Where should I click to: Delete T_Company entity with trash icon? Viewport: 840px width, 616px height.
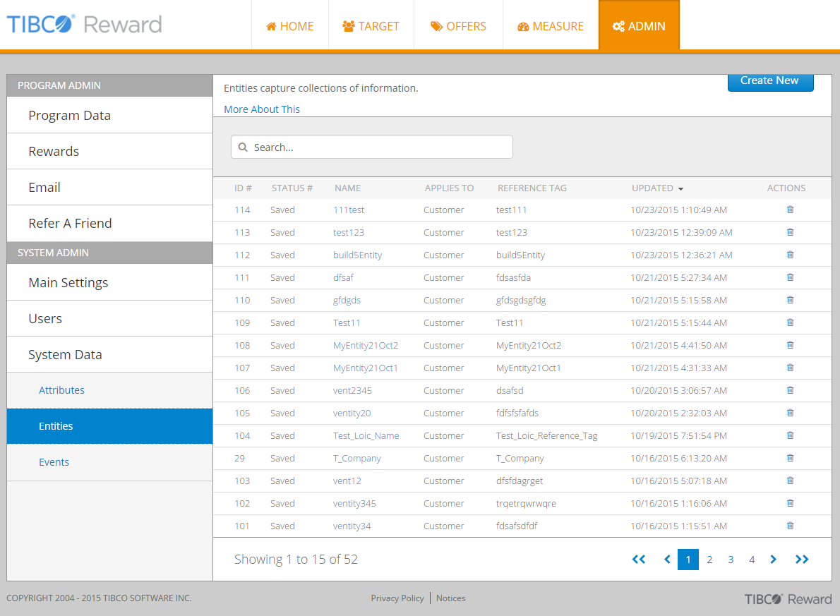point(790,458)
